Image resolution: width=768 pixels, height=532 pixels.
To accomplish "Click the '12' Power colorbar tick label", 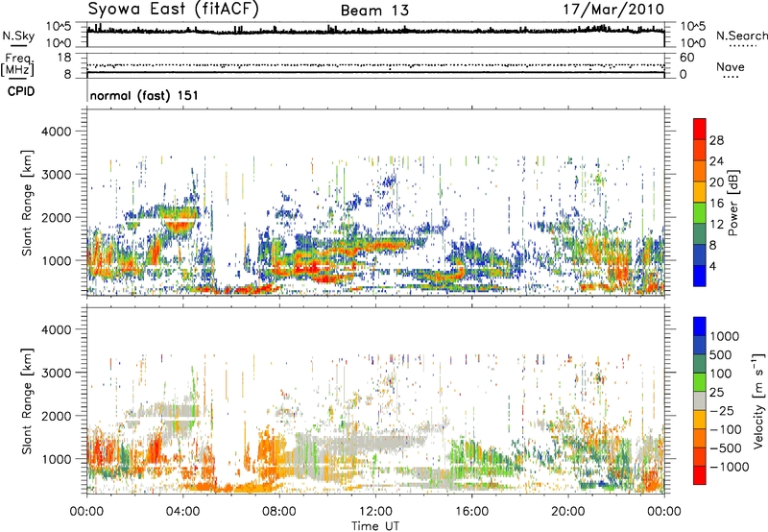I will 716,224.
